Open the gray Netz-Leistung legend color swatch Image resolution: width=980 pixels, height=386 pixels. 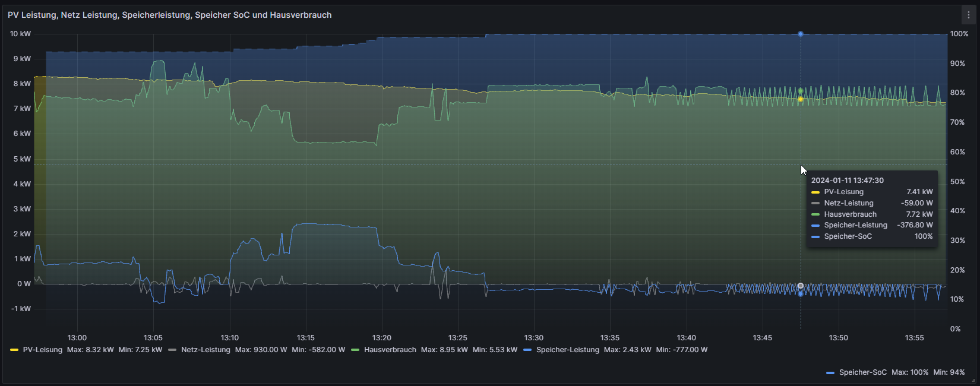172,350
